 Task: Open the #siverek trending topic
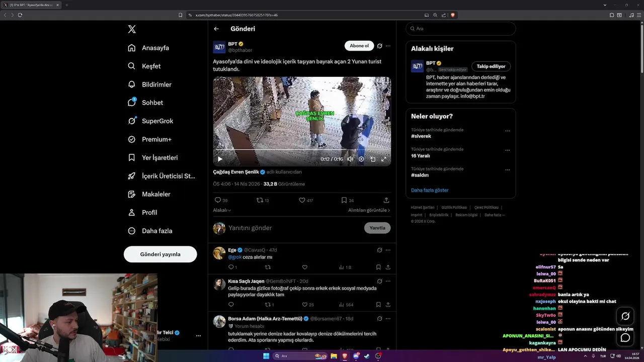(421, 136)
